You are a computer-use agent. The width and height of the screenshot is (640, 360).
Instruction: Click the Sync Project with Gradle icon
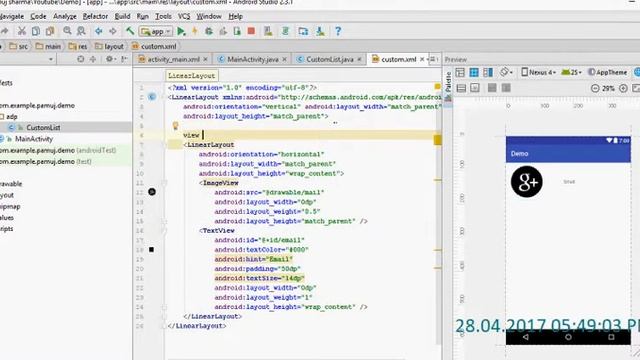(285, 31)
